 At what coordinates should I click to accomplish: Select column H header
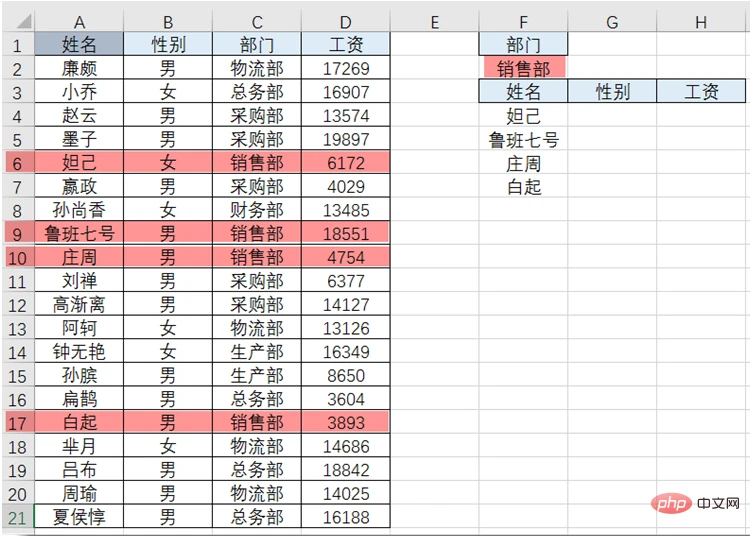pos(701,22)
